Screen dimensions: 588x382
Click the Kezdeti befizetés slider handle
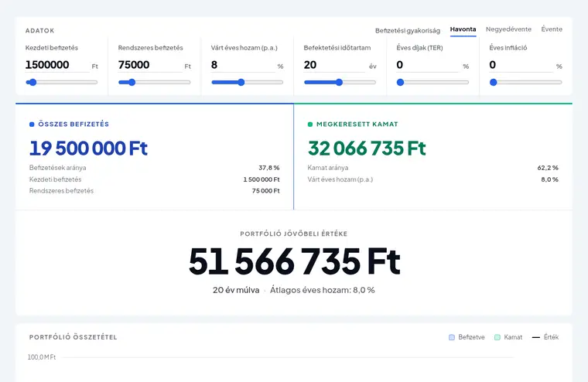pyautogui.click(x=33, y=83)
